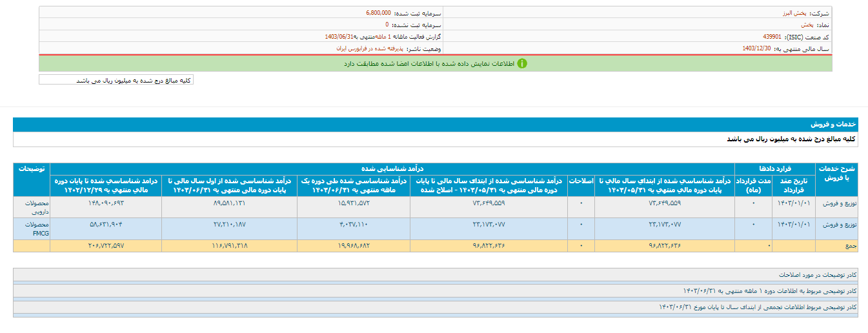Click total one-month revenue cell ۱۹,۹۶۸,۶۸۲
868x333 pixels.
(353, 245)
